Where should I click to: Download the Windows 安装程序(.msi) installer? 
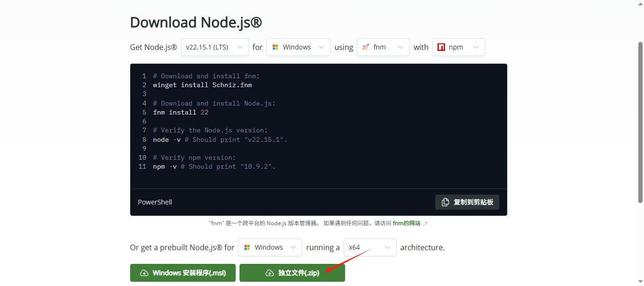click(x=183, y=273)
